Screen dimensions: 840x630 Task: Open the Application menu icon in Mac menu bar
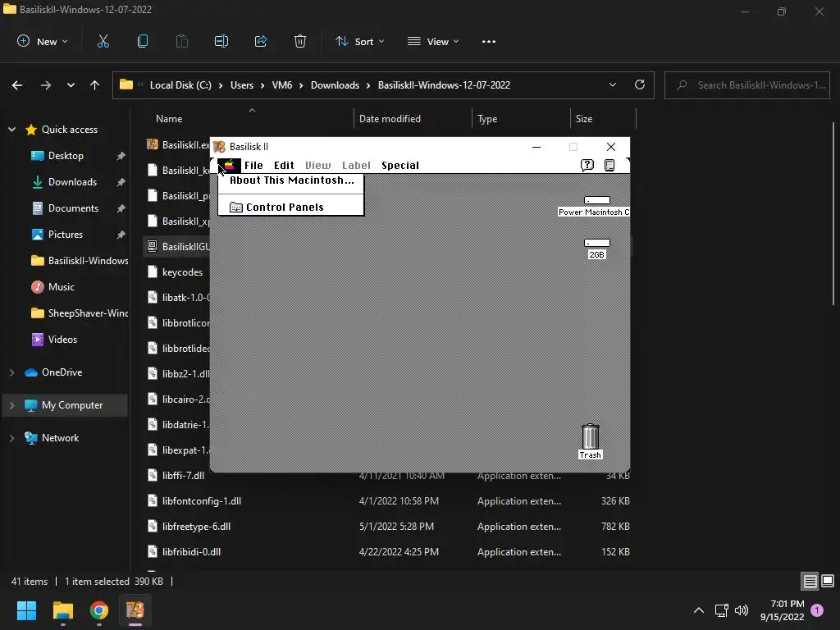pyautogui.click(x=609, y=165)
